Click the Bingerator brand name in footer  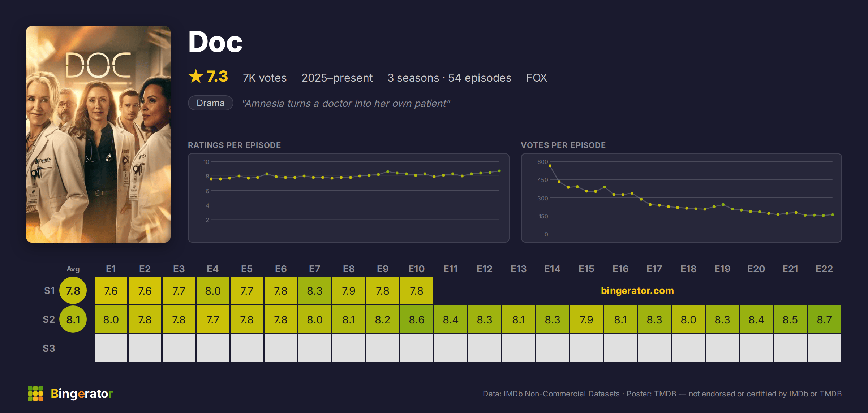point(82,394)
